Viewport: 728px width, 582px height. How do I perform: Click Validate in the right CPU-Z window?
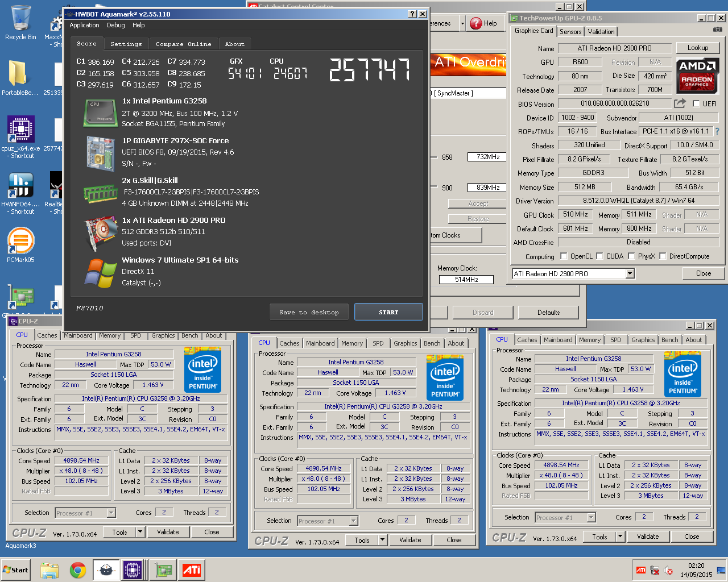(648, 537)
